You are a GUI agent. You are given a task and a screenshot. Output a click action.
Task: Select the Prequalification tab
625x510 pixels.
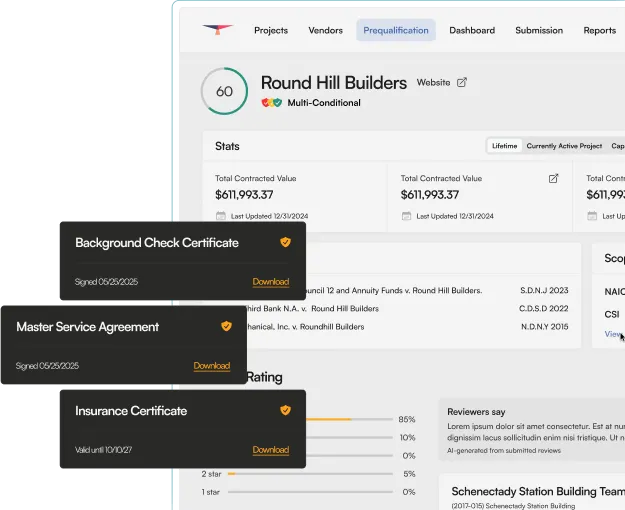(x=396, y=30)
